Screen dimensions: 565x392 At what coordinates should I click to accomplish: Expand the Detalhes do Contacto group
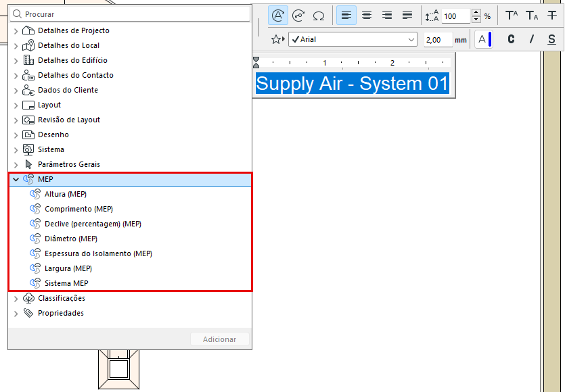click(x=16, y=76)
